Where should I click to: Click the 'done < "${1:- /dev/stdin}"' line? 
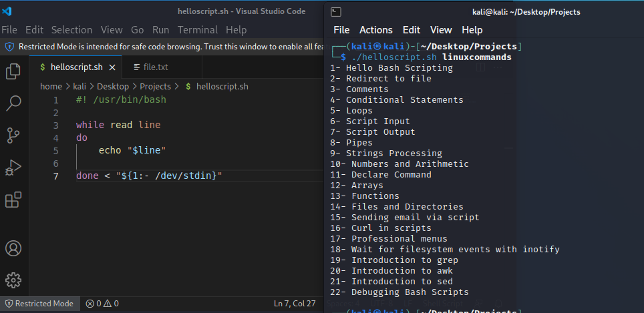pos(149,176)
